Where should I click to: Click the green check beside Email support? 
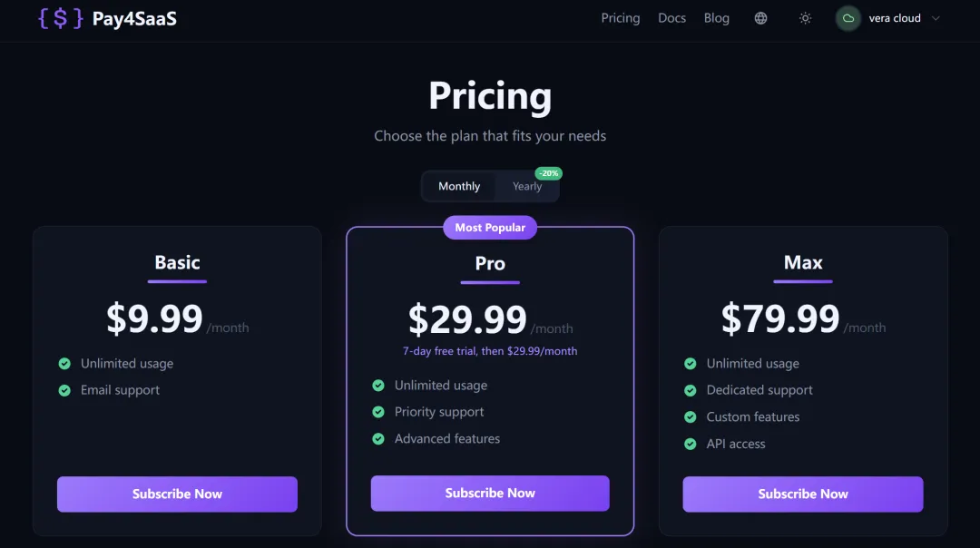(x=64, y=390)
